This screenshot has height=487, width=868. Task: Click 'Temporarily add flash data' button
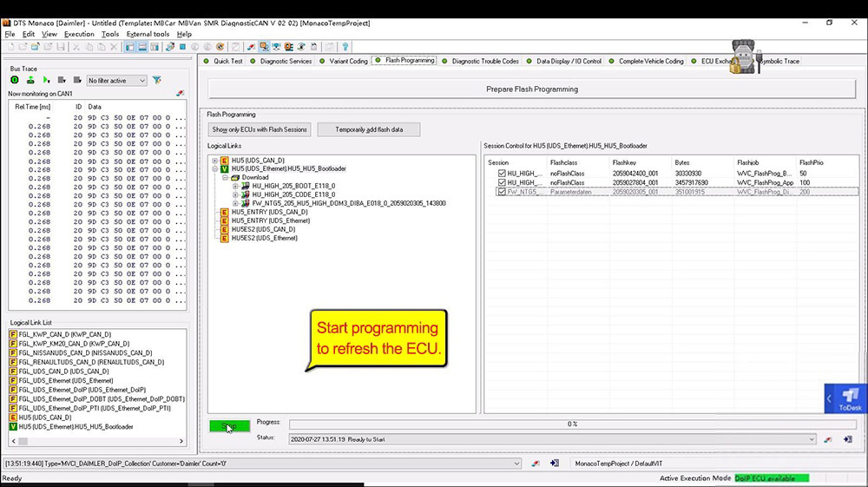click(x=369, y=129)
